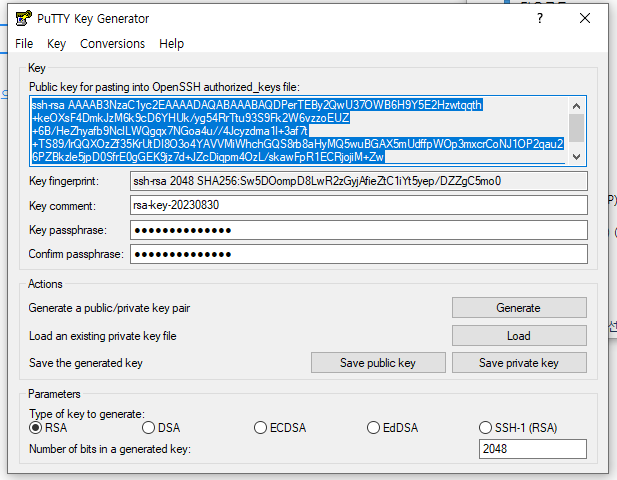Image resolution: width=617 pixels, height=480 pixels.
Task: Click 'Number of bits in a generated key:' label
Action: pyautogui.click(x=110, y=449)
